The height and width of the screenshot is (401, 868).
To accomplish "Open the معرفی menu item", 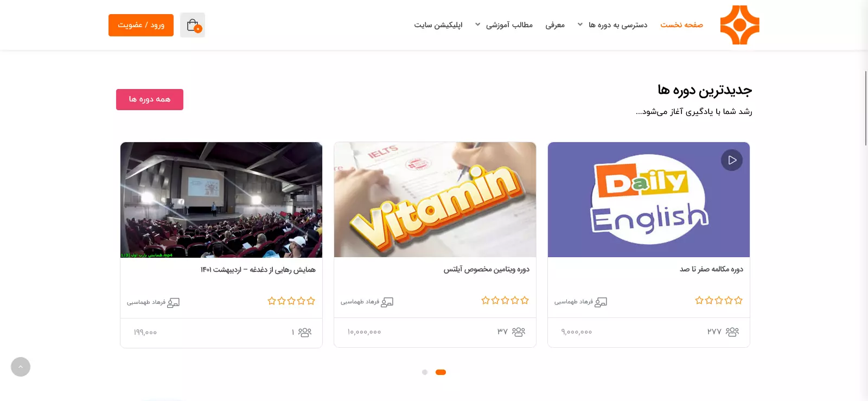I will (555, 25).
